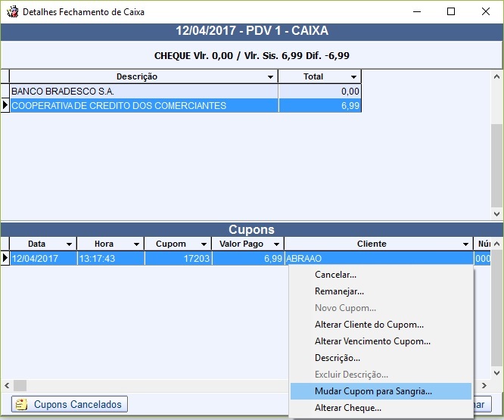Open Alterar Cliente do Cupom option
The width and height of the screenshot is (504, 420).
(x=369, y=325)
